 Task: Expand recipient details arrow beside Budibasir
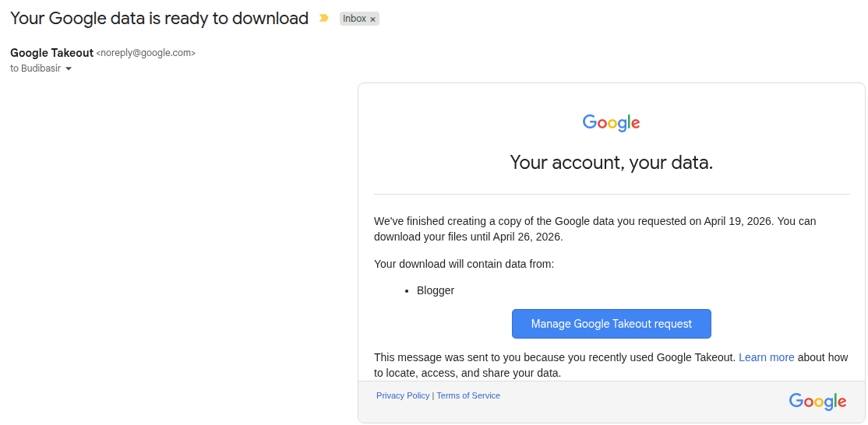pyautogui.click(x=69, y=68)
